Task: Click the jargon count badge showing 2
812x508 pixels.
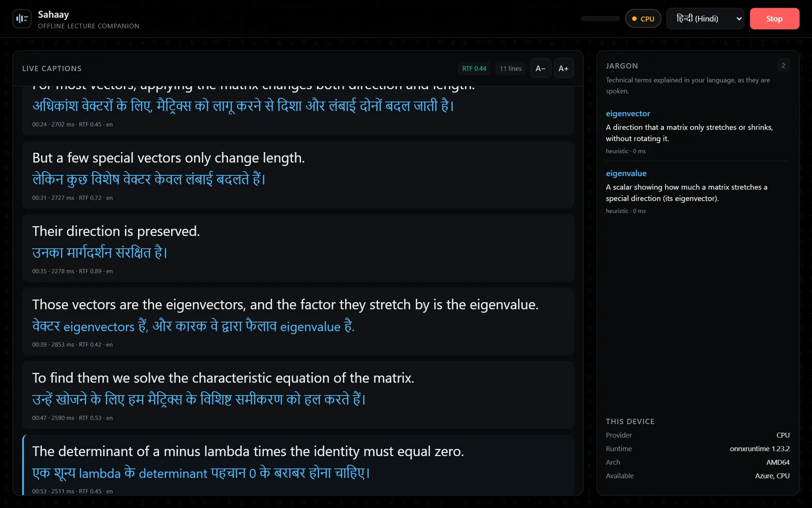Action: (783, 66)
